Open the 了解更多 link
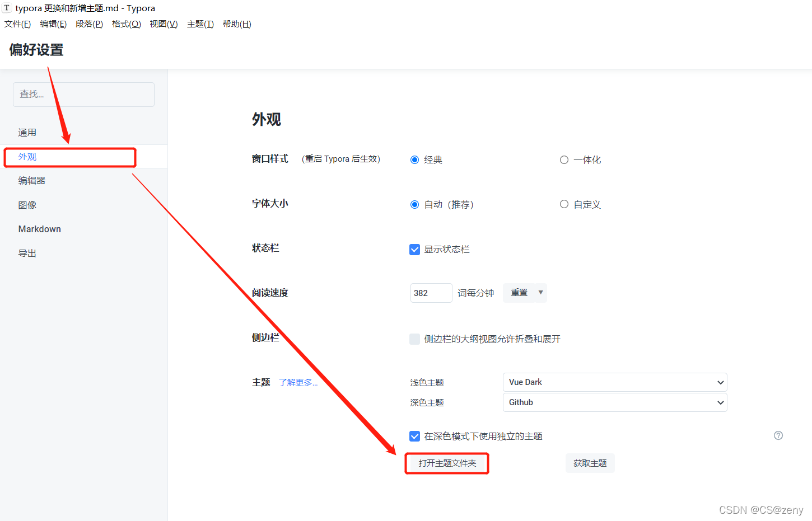Image resolution: width=812 pixels, height=521 pixels. pos(298,382)
